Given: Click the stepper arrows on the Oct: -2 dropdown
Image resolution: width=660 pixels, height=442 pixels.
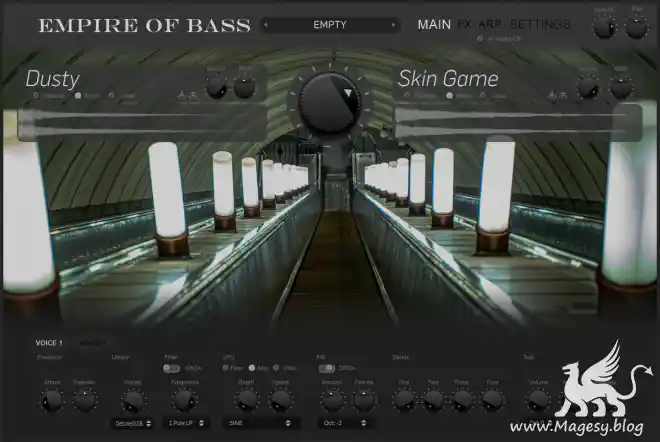Looking at the screenshot, I should click(x=364, y=423).
